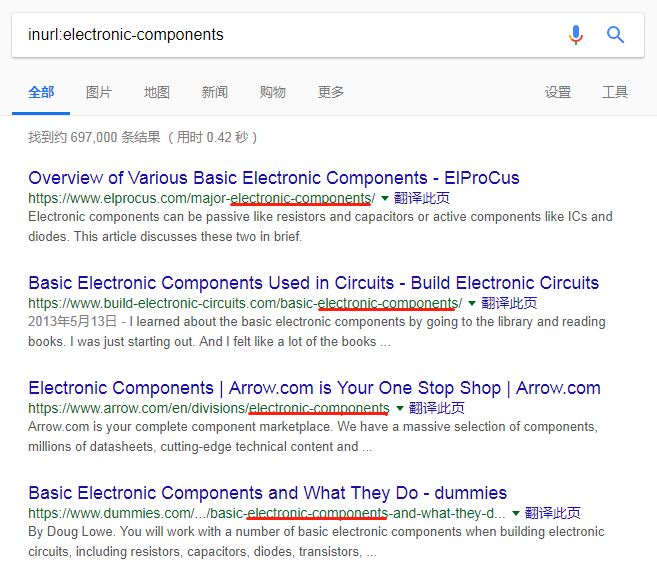Open the 地图 tab
The image size is (657, 584).
click(157, 92)
